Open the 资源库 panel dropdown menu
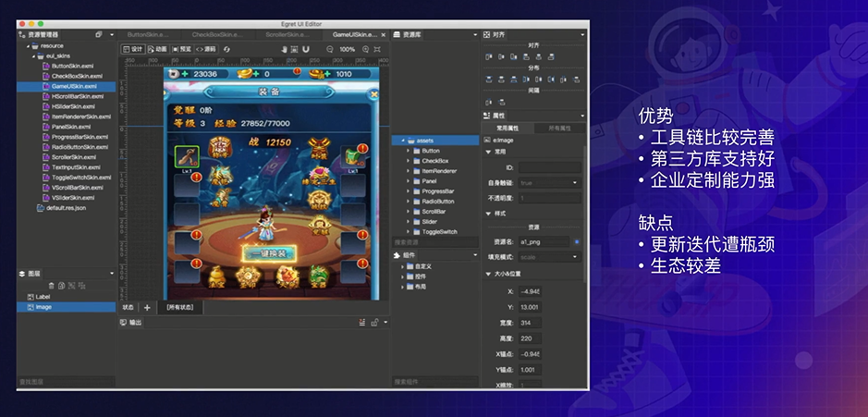The width and height of the screenshot is (868, 417). coord(475,34)
